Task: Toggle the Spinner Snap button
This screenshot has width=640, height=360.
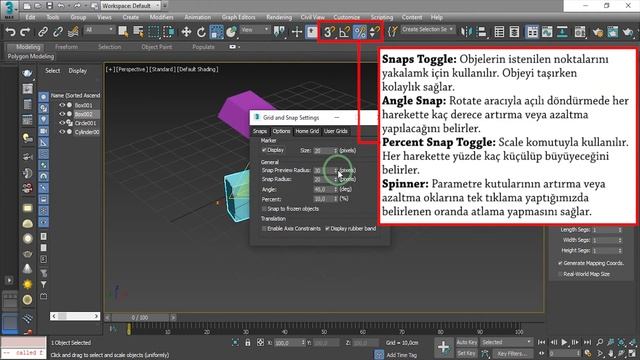Action: [374, 31]
